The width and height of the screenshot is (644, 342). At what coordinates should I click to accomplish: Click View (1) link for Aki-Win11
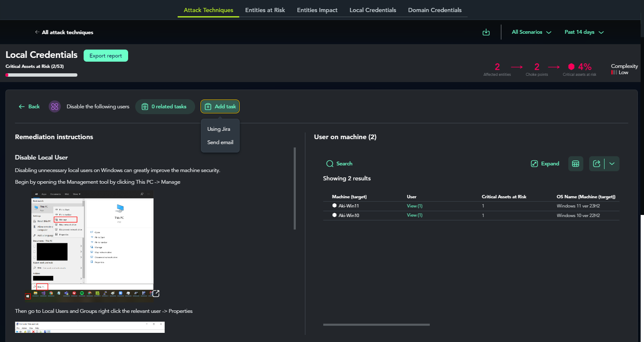coord(415,206)
